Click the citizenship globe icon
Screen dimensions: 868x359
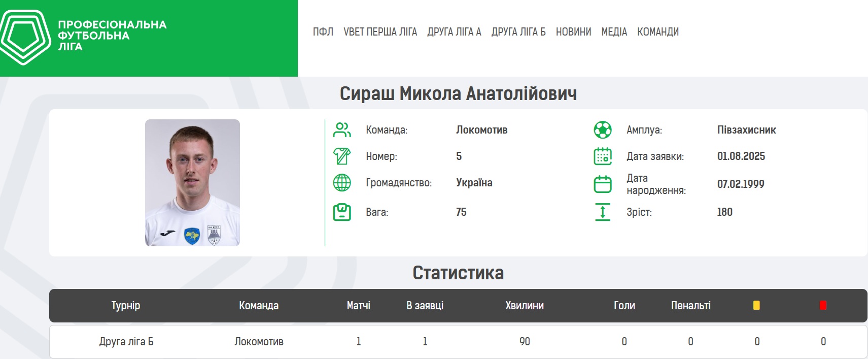341,182
